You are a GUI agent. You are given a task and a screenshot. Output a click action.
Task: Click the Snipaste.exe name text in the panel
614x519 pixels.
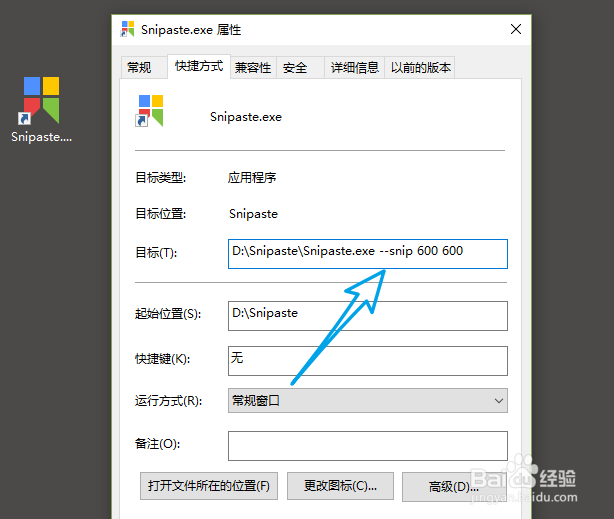pyautogui.click(x=246, y=117)
